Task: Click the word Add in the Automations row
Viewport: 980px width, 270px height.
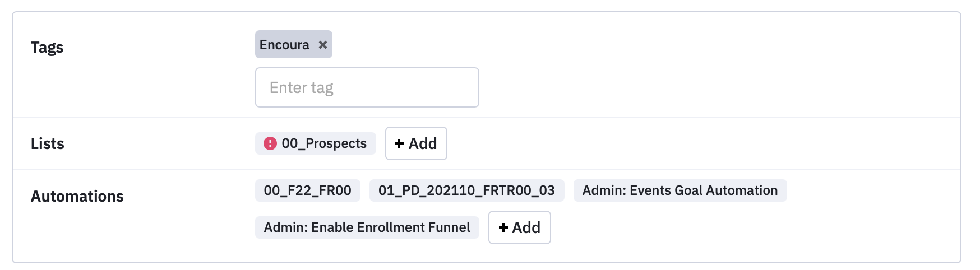Action: click(x=526, y=227)
